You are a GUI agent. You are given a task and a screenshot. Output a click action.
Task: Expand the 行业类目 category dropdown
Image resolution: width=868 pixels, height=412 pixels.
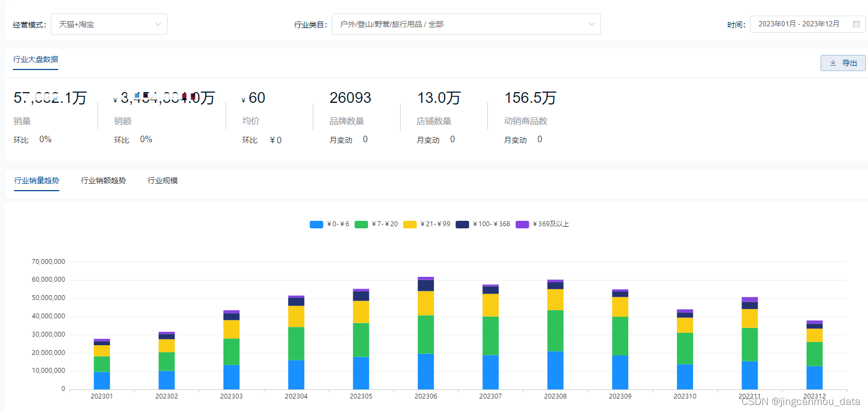point(466,24)
